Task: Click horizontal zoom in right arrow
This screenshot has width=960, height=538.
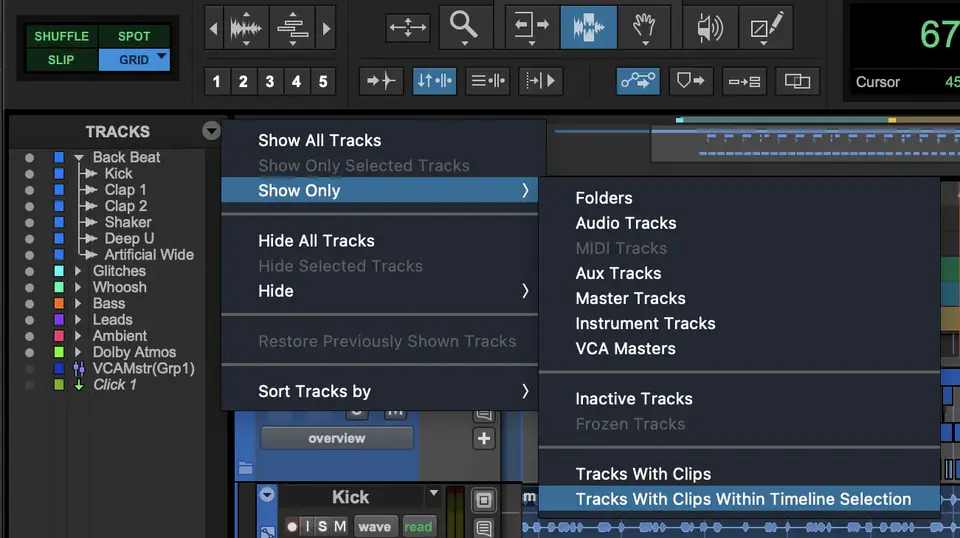Action: [326, 28]
